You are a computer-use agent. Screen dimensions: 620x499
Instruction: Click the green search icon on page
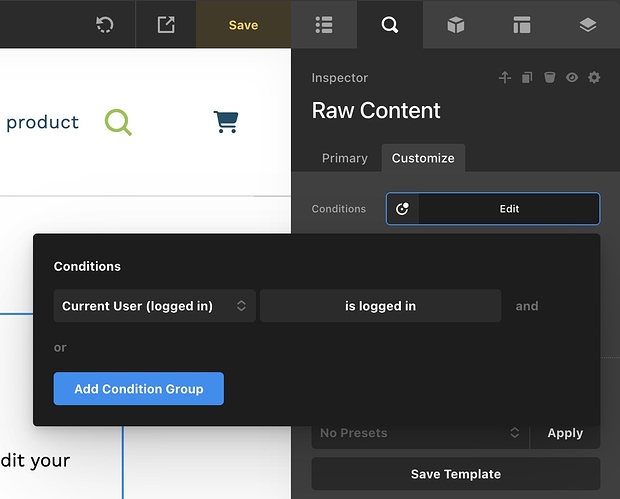118,123
